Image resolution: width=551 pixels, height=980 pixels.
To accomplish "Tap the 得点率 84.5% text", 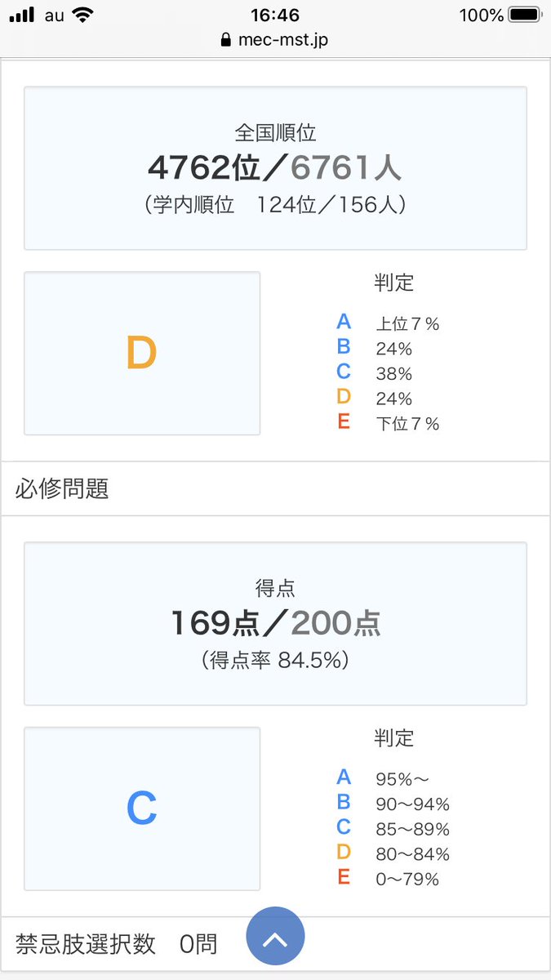I will (275, 660).
